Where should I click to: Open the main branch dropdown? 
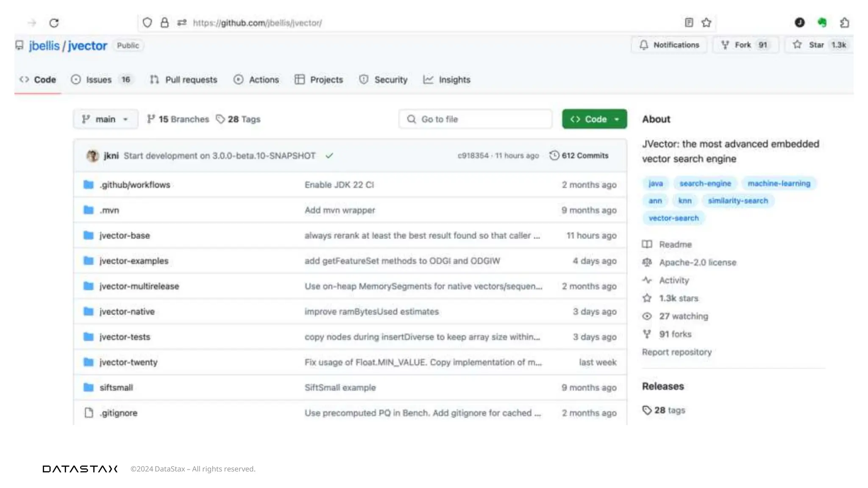tap(106, 119)
